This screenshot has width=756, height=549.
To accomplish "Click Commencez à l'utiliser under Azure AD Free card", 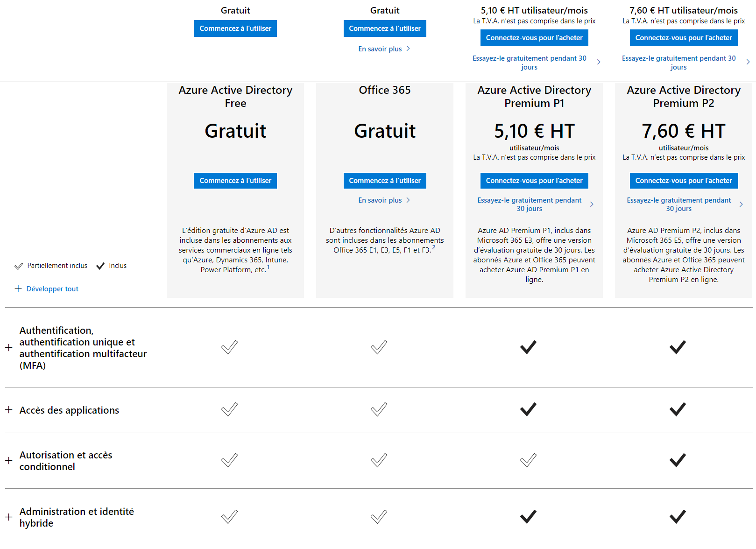I will click(x=235, y=181).
